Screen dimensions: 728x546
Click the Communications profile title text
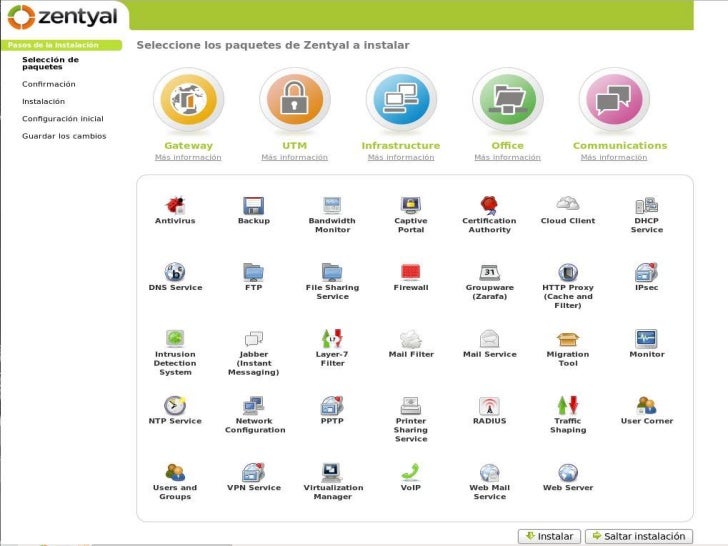point(620,145)
